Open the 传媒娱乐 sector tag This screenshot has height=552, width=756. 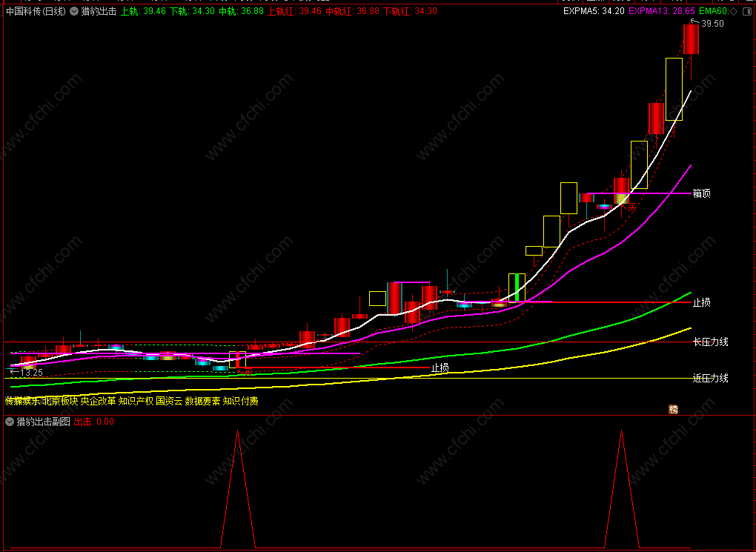pos(23,401)
